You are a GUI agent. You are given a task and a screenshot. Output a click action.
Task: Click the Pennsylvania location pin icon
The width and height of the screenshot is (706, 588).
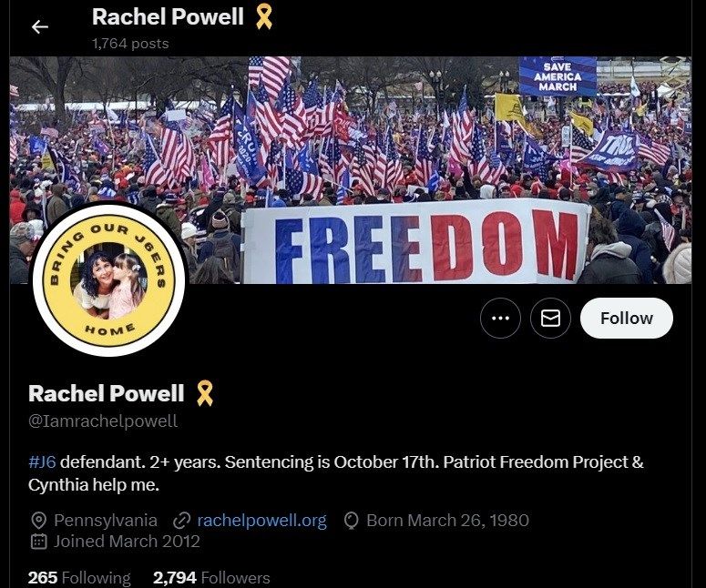coord(39,521)
